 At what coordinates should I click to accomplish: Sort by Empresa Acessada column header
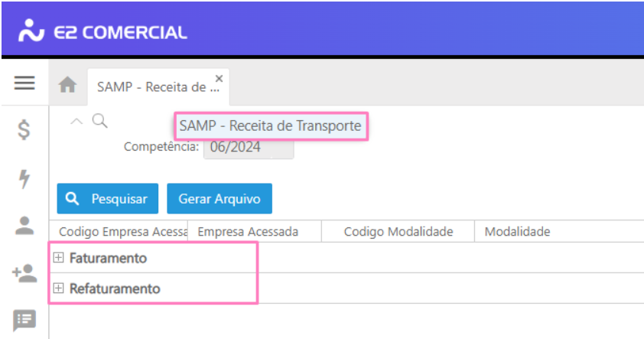255,231
